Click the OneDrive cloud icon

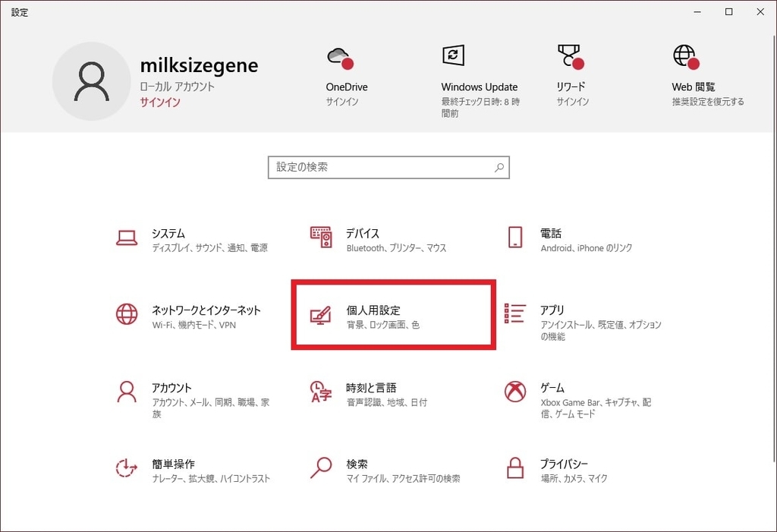[x=341, y=58]
